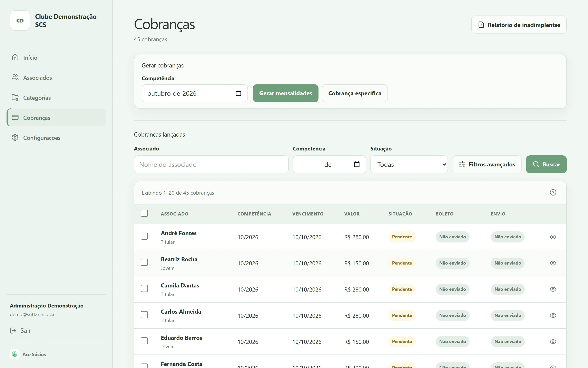The height and width of the screenshot is (368, 588).
Task: Open Categorias section in sidebar
Action: coord(56,98)
